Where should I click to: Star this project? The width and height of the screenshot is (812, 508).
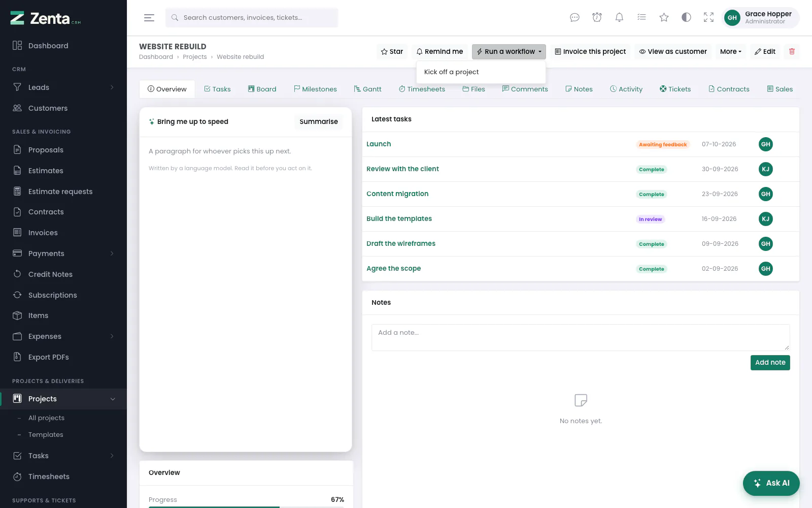pos(392,51)
